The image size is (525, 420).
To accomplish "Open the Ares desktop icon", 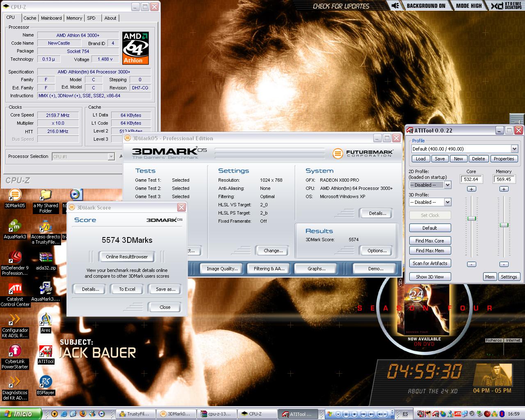I will [x=46, y=320].
